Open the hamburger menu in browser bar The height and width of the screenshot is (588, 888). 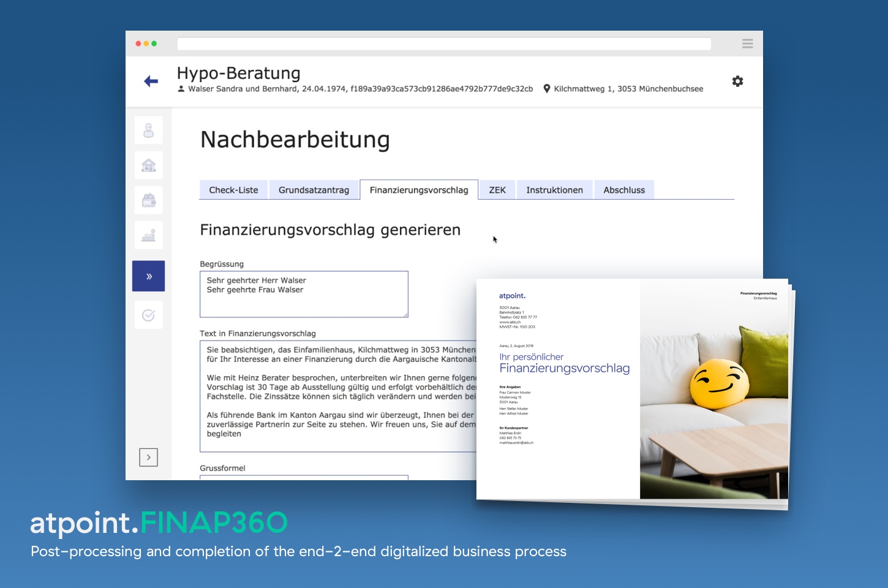click(x=747, y=43)
